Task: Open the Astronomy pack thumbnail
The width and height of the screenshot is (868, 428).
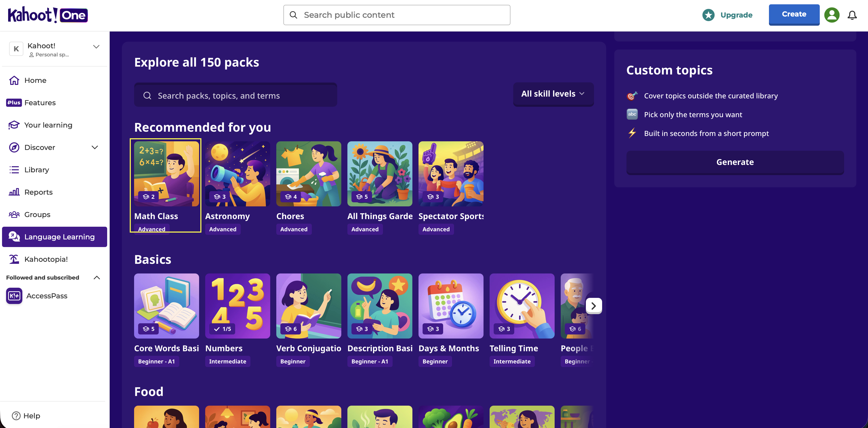Action: 237,174
